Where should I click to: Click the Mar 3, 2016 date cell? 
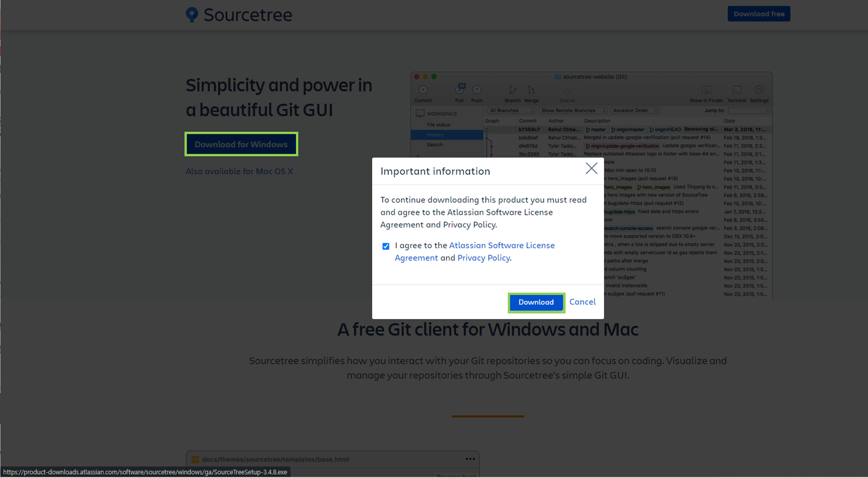[x=745, y=129]
